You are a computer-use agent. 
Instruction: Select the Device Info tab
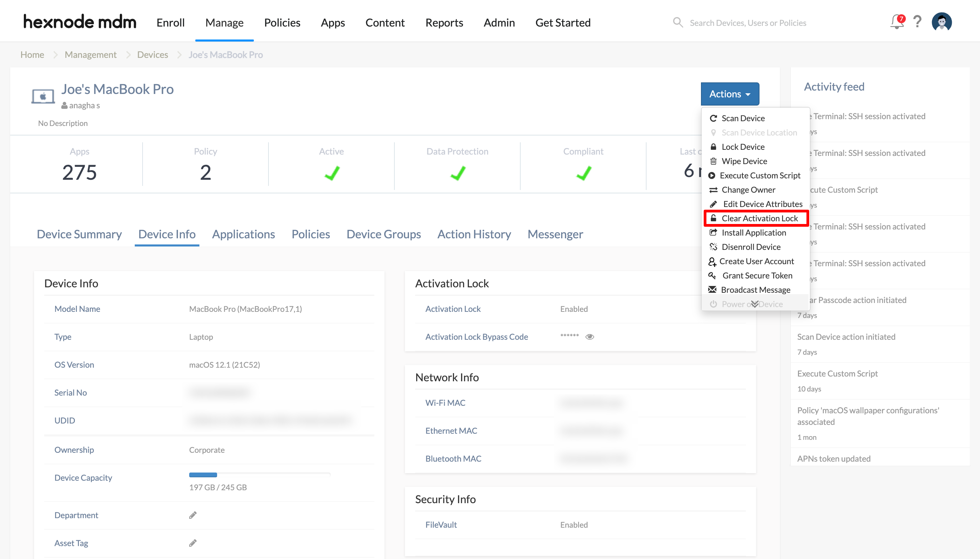click(167, 234)
